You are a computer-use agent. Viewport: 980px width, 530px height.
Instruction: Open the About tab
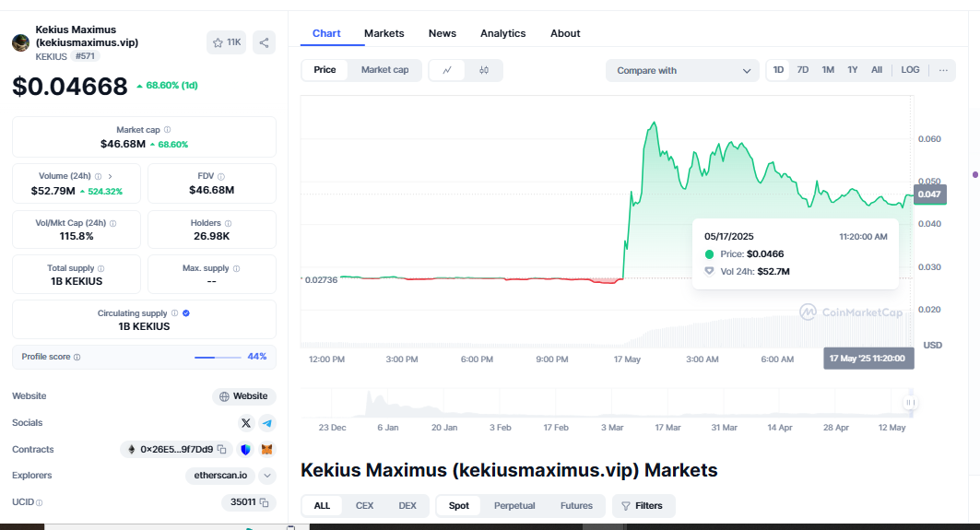pyautogui.click(x=565, y=34)
